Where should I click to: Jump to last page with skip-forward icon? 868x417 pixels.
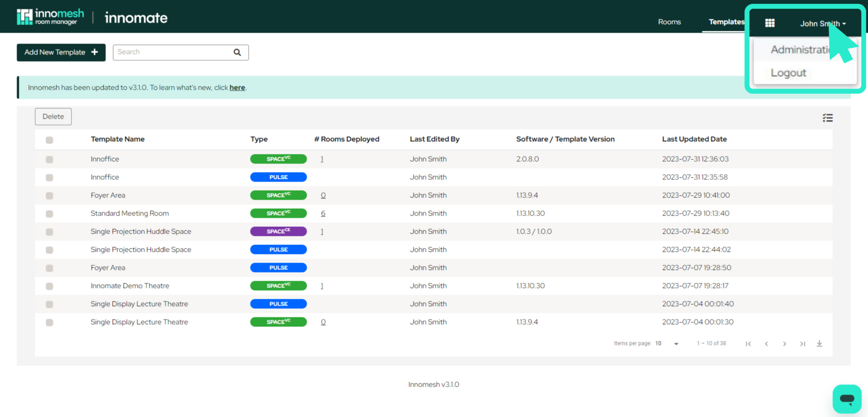point(803,343)
